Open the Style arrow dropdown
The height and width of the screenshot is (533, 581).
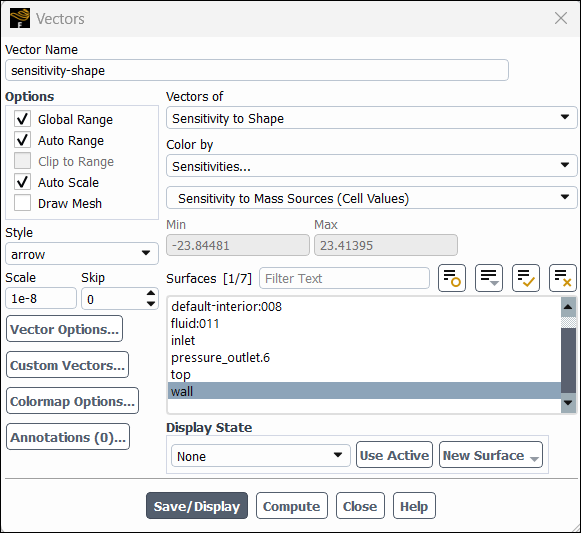(x=82, y=254)
